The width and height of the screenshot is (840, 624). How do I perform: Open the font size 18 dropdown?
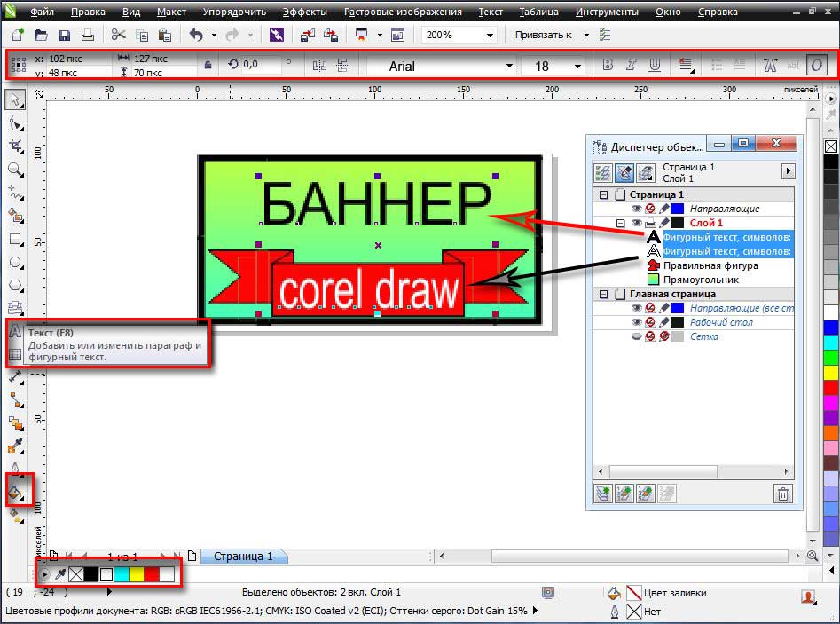[577, 66]
